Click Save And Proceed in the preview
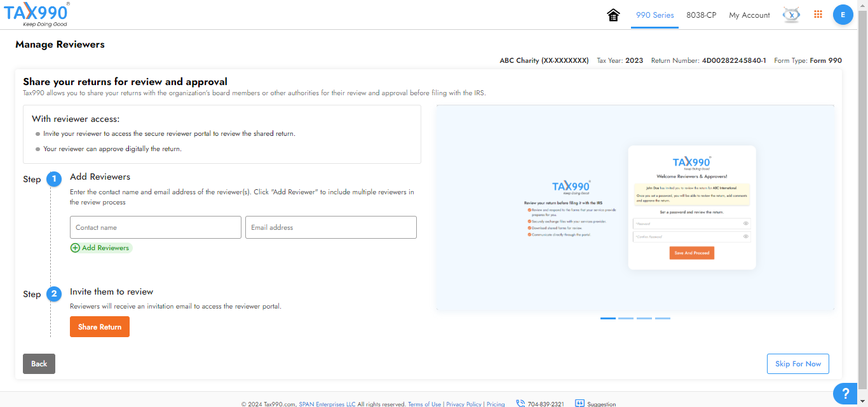 [692, 253]
